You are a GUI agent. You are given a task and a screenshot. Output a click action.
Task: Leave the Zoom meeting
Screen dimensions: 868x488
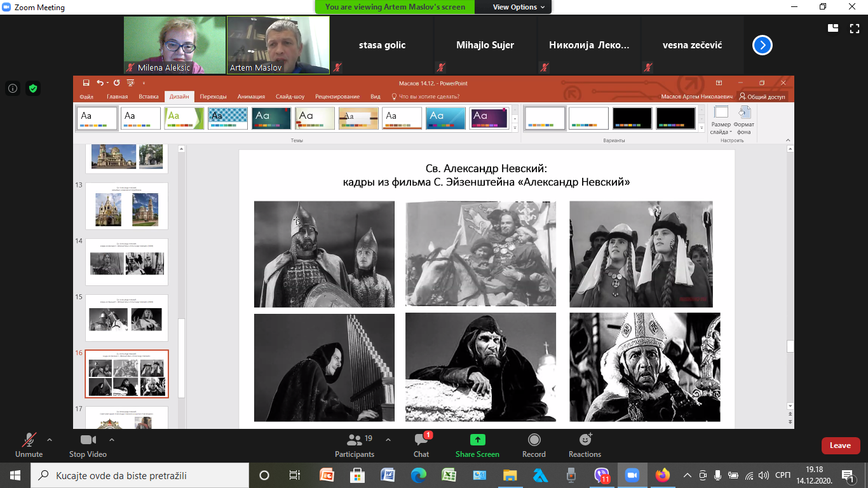coord(840,445)
